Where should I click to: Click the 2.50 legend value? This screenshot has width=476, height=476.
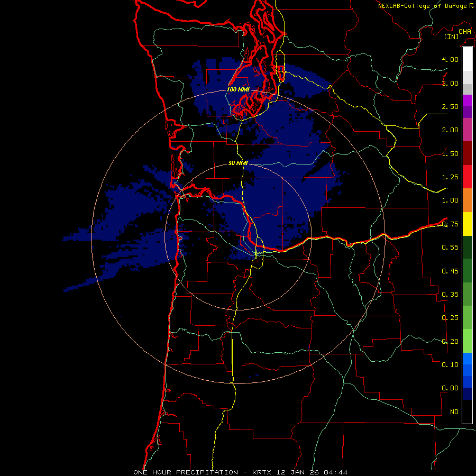pyautogui.click(x=450, y=106)
